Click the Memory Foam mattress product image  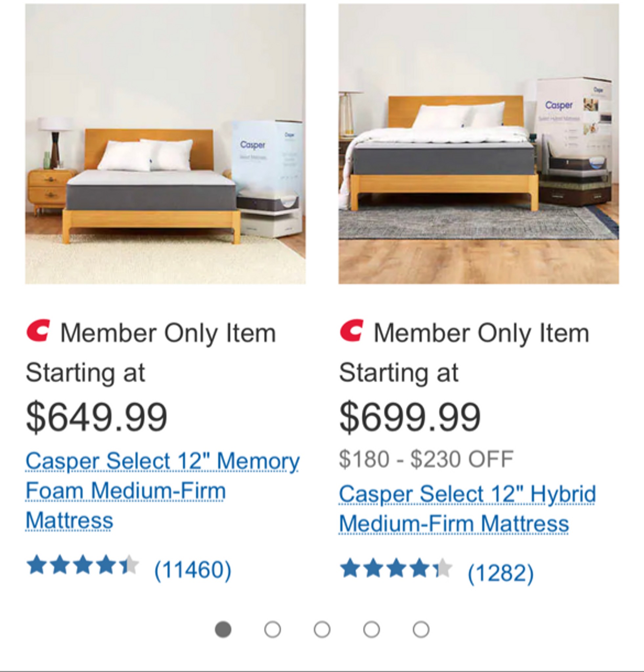[x=166, y=144]
